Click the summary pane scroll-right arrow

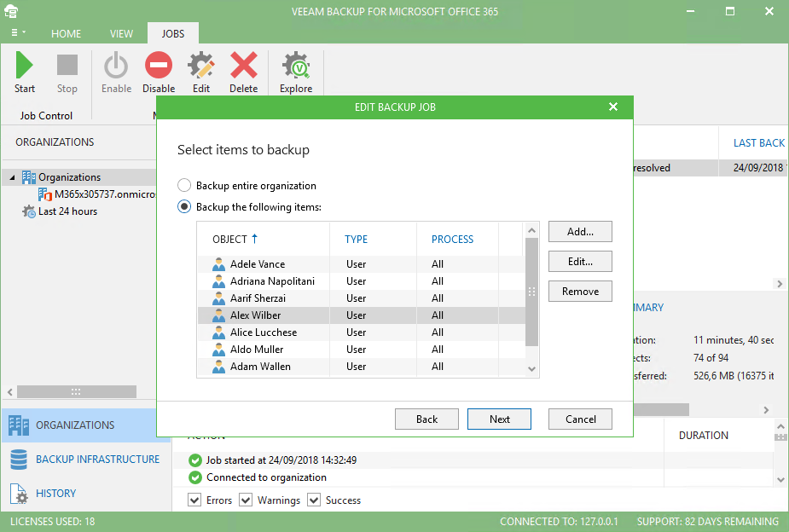pos(766,410)
